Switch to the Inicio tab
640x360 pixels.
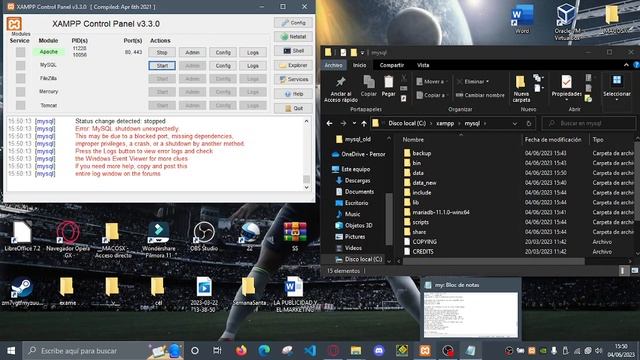click(x=360, y=65)
